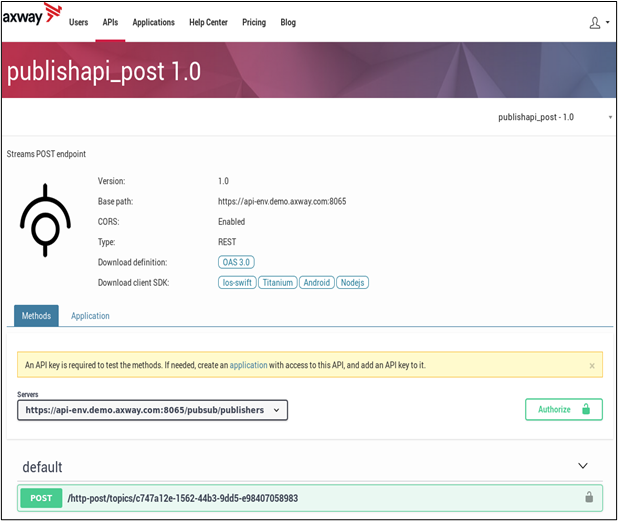Click the API plug icon image

[45, 220]
